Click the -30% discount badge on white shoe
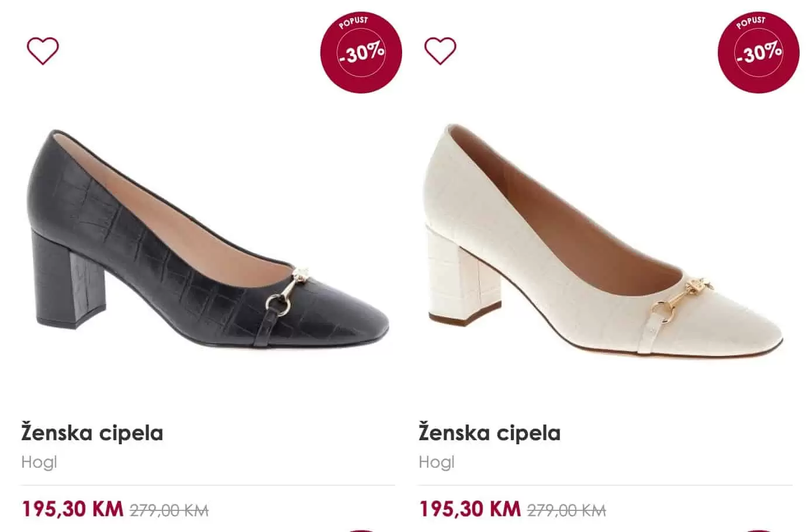This screenshot has height=532, width=809. coord(758,52)
